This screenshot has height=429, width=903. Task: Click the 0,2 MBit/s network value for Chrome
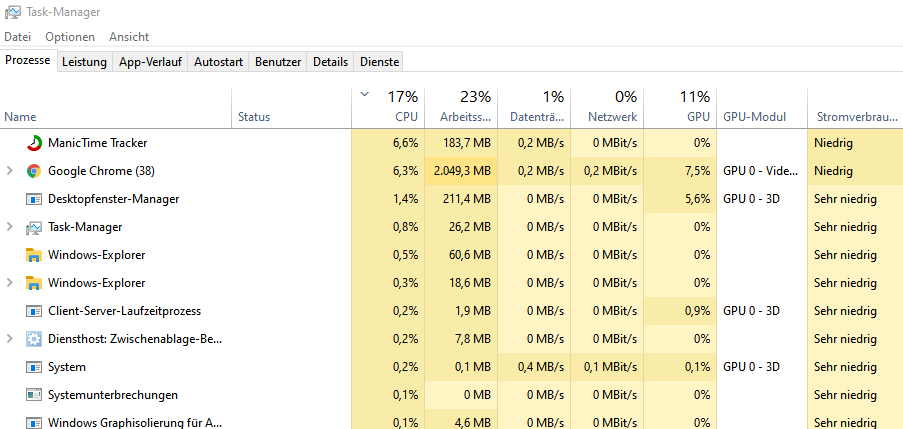610,171
